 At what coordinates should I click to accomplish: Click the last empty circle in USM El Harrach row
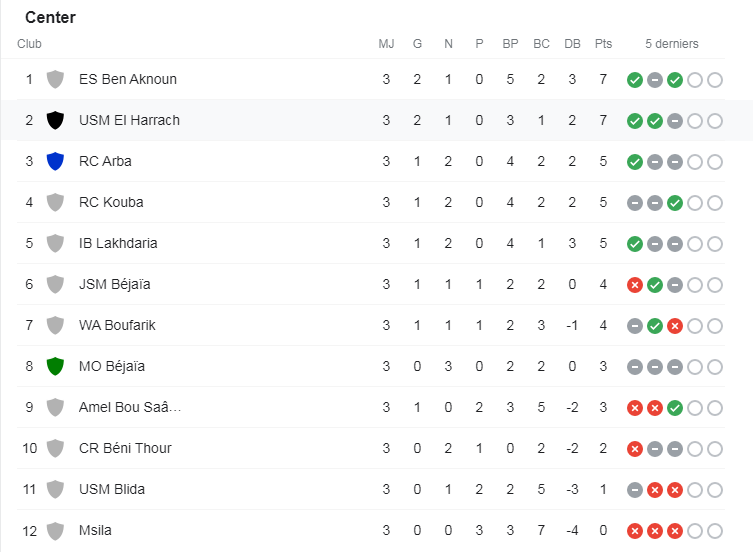[714, 121]
